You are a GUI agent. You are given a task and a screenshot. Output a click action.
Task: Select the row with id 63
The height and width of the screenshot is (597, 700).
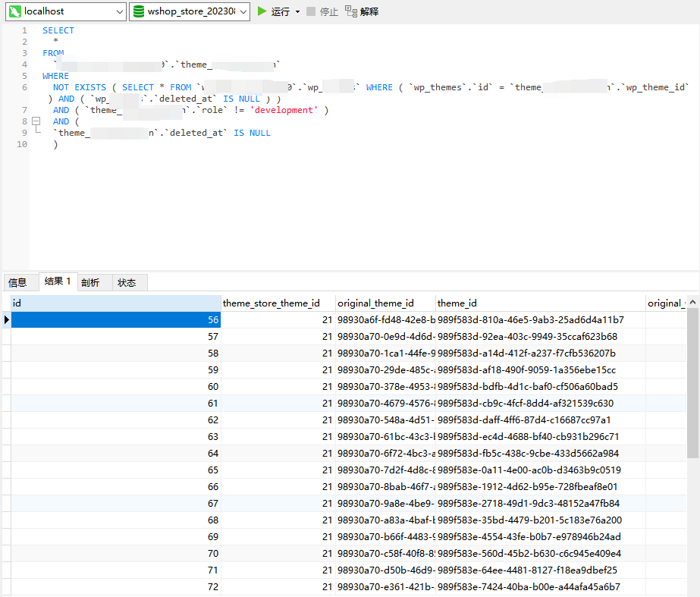point(114,437)
